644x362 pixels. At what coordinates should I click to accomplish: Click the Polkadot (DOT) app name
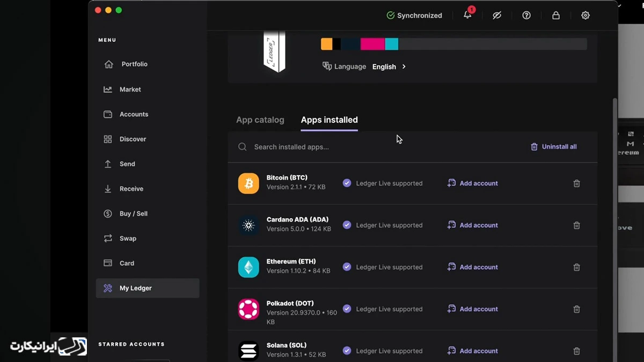click(290, 303)
